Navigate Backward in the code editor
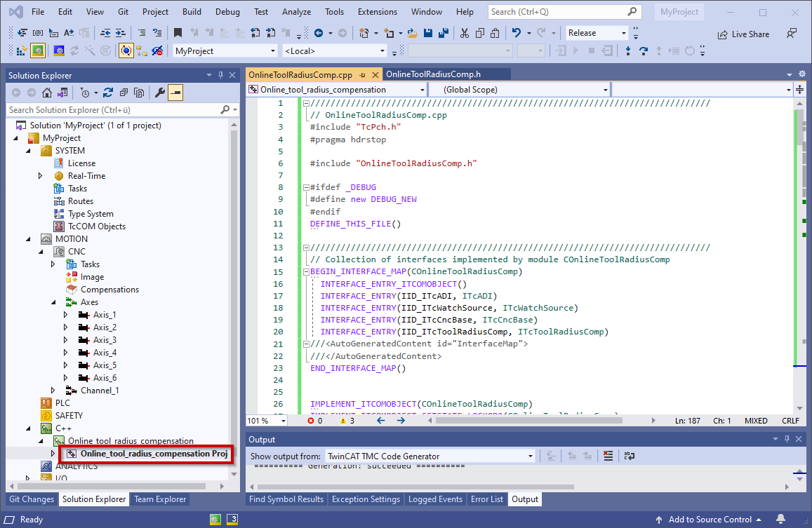 380,420
